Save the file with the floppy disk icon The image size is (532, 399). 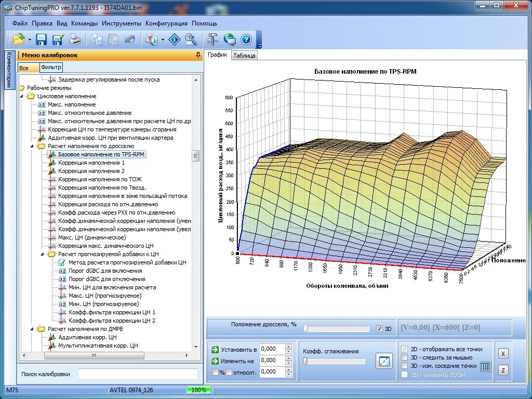pyautogui.click(x=42, y=39)
